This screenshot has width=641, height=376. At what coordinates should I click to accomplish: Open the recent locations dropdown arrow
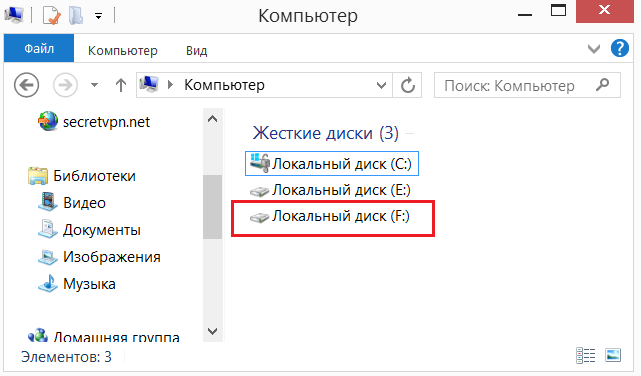[94, 85]
